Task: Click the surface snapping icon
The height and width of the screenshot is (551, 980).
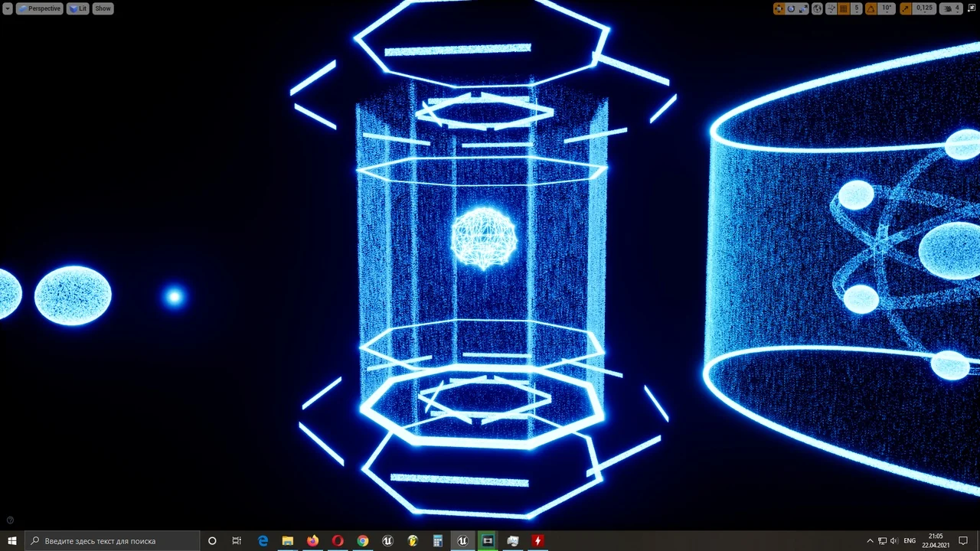Action: click(x=831, y=8)
